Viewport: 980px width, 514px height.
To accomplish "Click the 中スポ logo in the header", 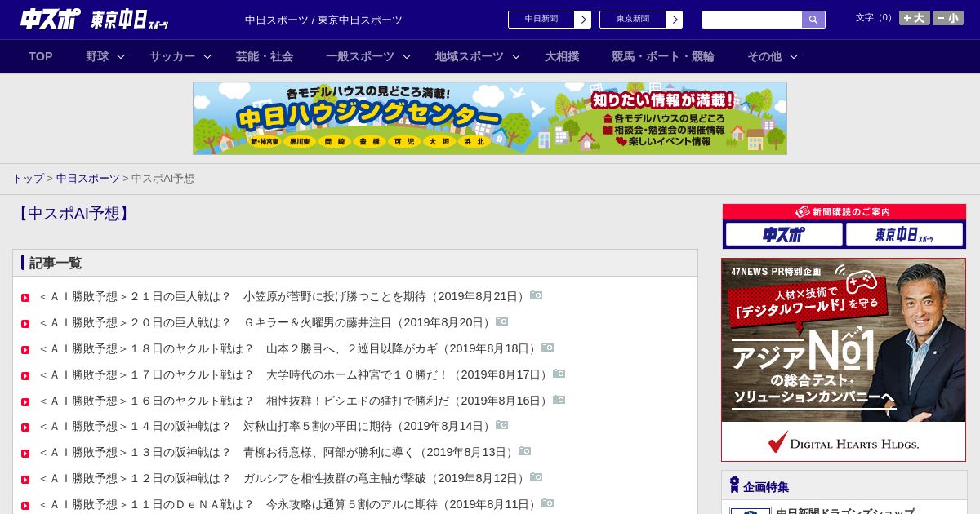I will point(50,19).
